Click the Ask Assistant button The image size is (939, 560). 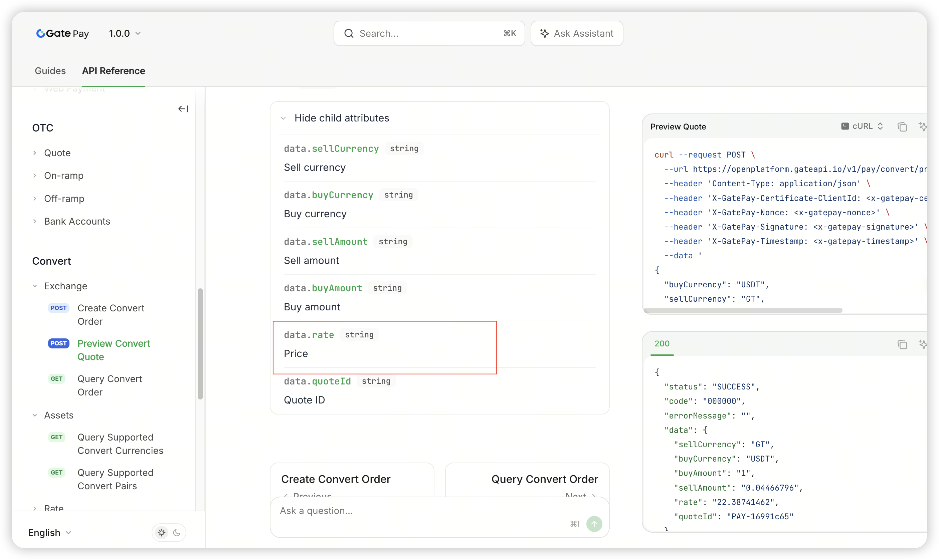(577, 34)
